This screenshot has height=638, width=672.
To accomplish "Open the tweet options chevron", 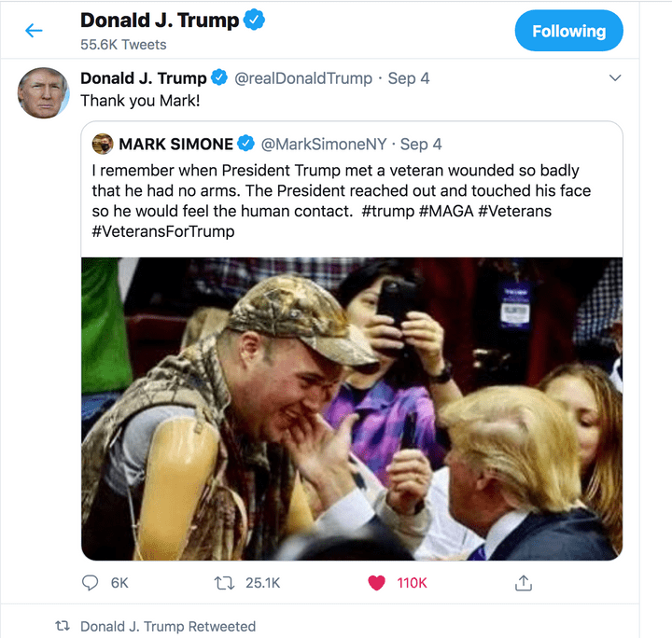I will [x=614, y=78].
